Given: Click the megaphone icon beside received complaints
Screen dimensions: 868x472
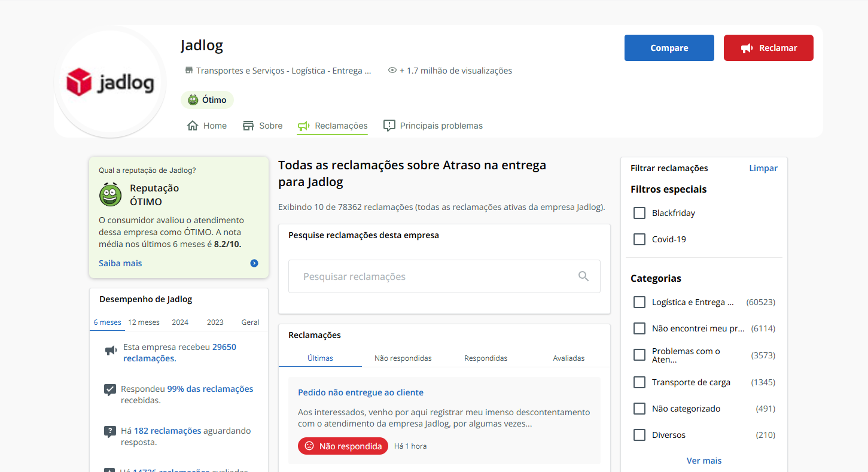Looking at the screenshot, I should coord(111,351).
